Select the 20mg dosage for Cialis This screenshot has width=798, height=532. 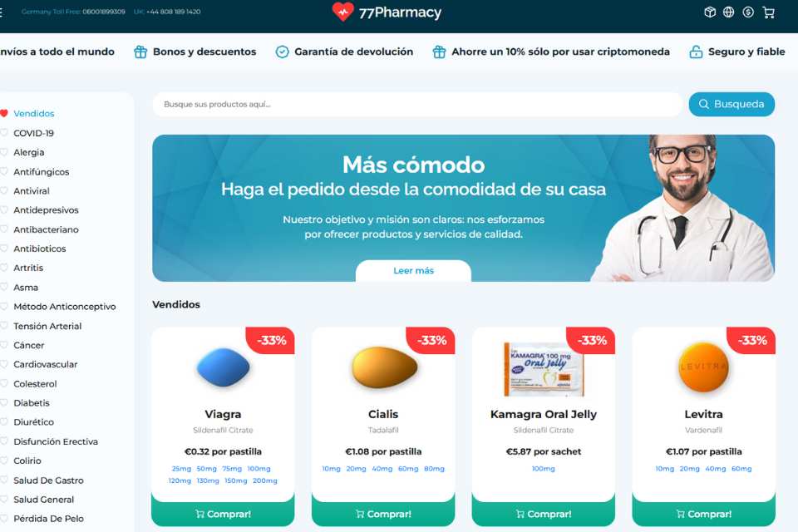click(x=357, y=469)
